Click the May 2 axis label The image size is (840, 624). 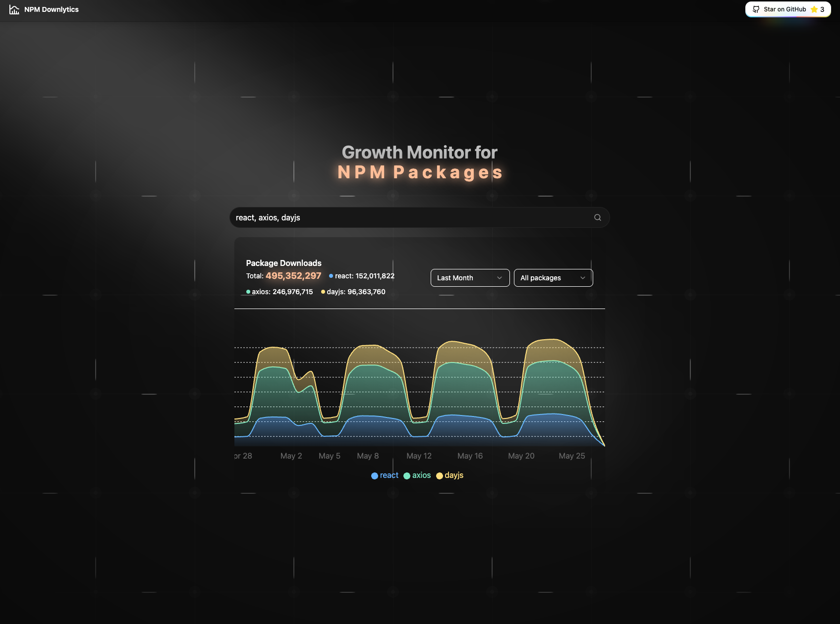point(291,456)
